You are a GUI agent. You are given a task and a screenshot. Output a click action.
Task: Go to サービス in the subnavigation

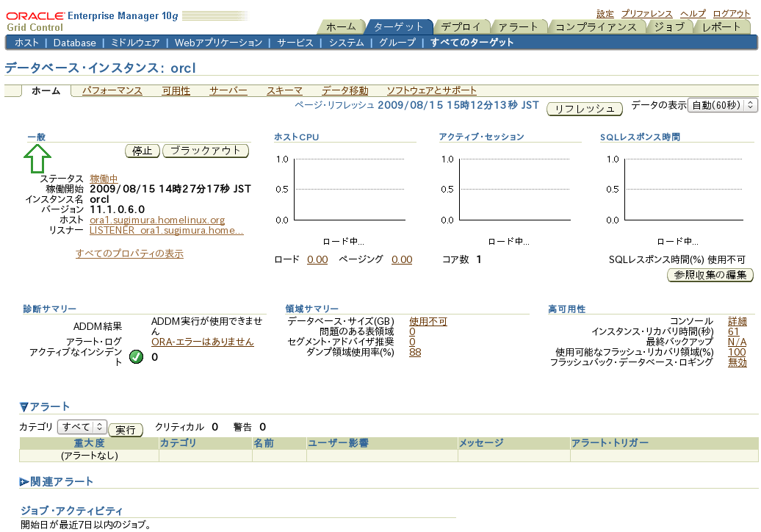pos(295,43)
